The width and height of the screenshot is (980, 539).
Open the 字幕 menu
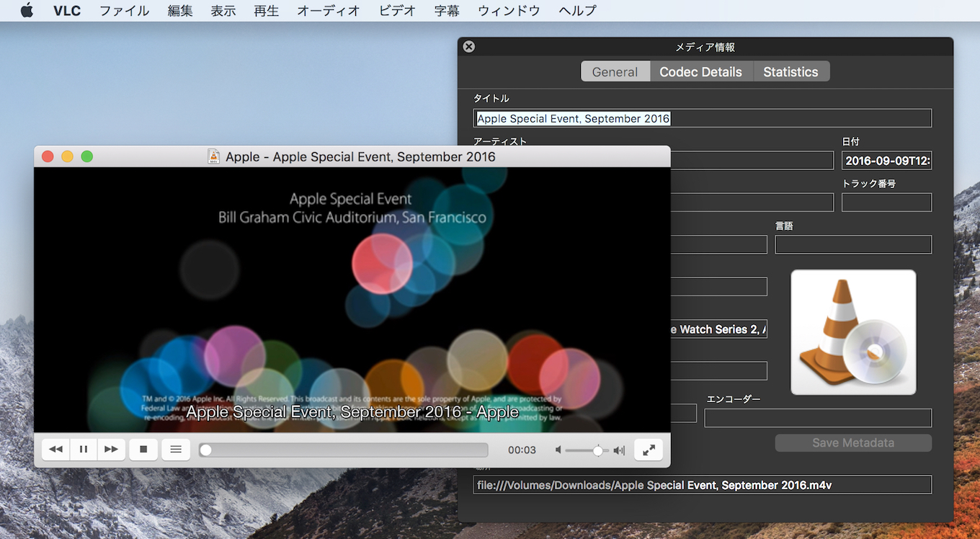(x=447, y=11)
